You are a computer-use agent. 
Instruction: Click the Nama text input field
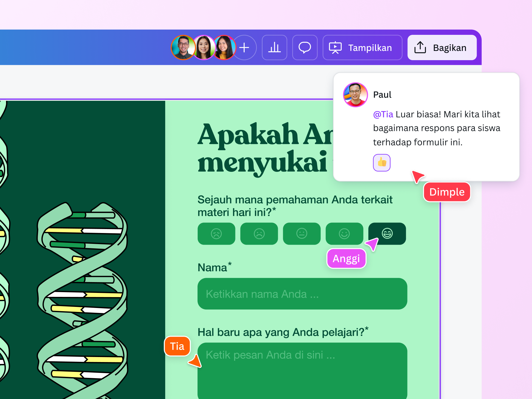[302, 294]
